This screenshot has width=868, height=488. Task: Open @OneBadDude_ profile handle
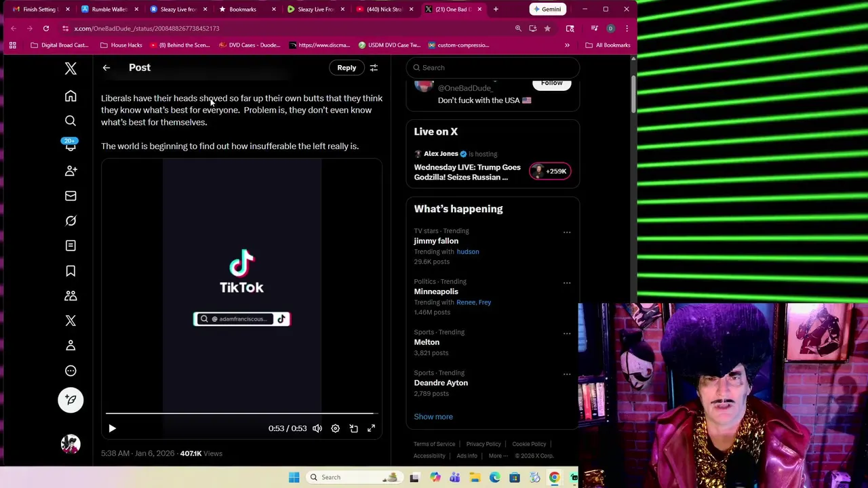(465, 88)
